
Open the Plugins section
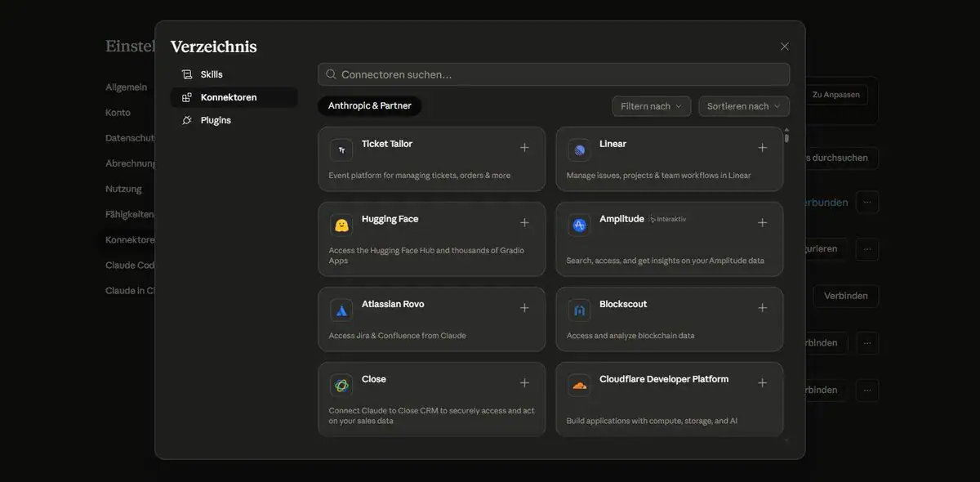216,120
